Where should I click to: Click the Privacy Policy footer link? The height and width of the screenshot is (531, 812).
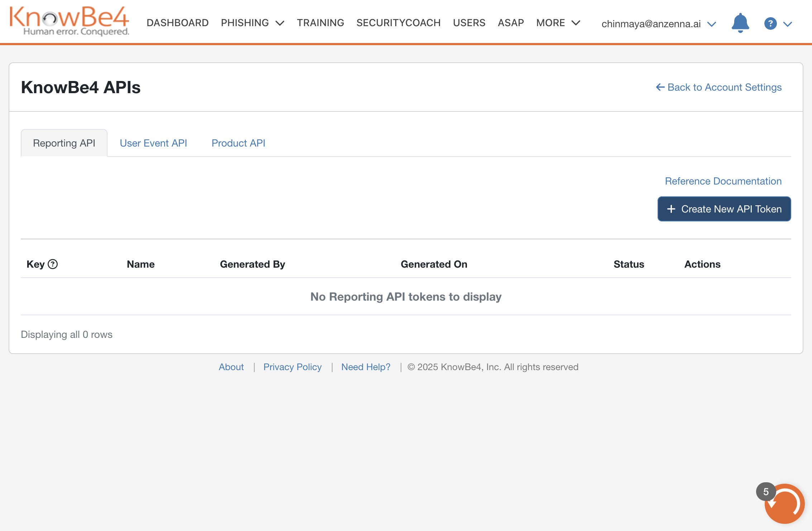(292, 367)
